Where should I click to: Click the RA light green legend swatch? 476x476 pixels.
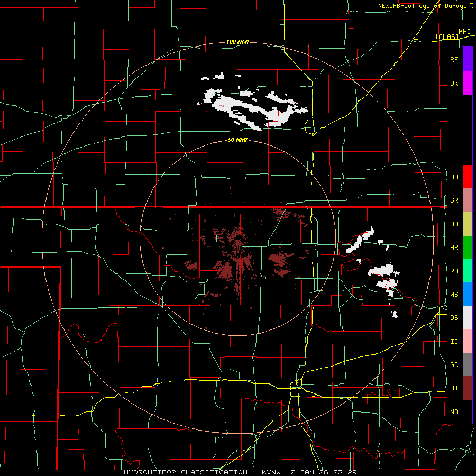(x=467, y=271)
